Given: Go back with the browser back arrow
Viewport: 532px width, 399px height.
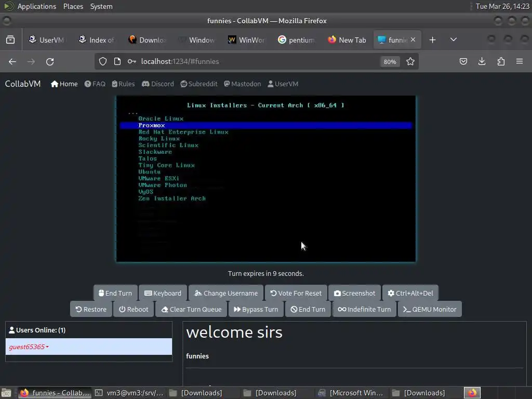Looking at the screenshot, I should point(12,61).
